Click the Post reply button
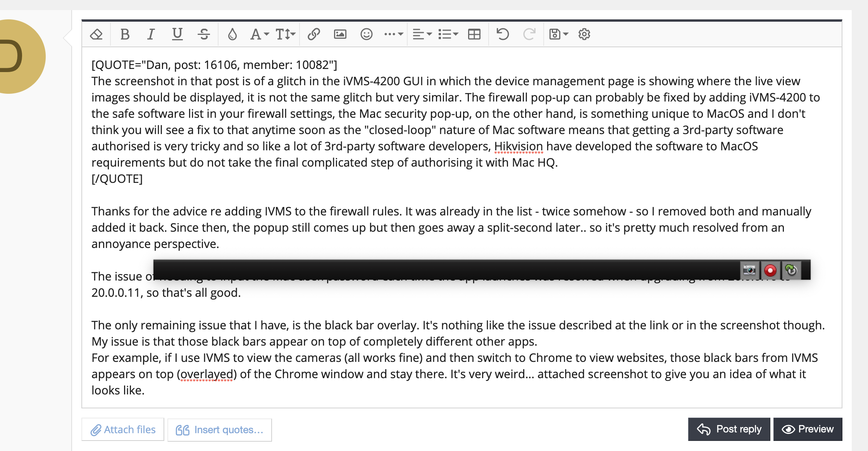The height and width of the screenshot is (451, 868). 729,429
